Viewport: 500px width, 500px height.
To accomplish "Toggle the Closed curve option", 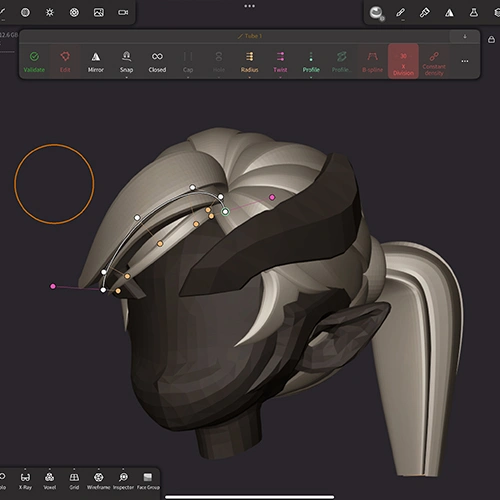I will (157, 61).
